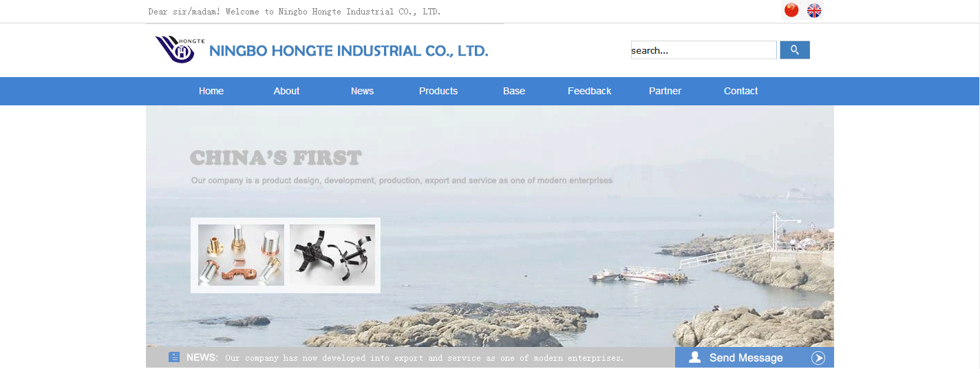Click the news document icon beside NEWS
This screenshot has height=369, width=980.
pos(174,357)
